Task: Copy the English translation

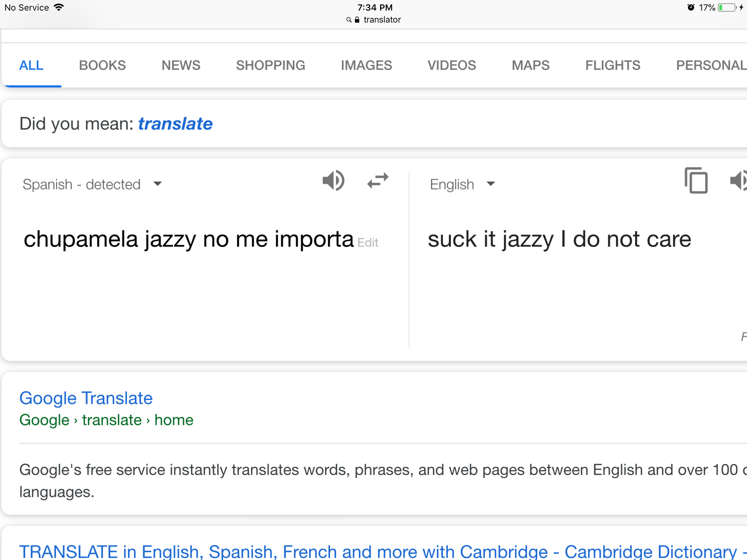Action: (x=696, y=180)
